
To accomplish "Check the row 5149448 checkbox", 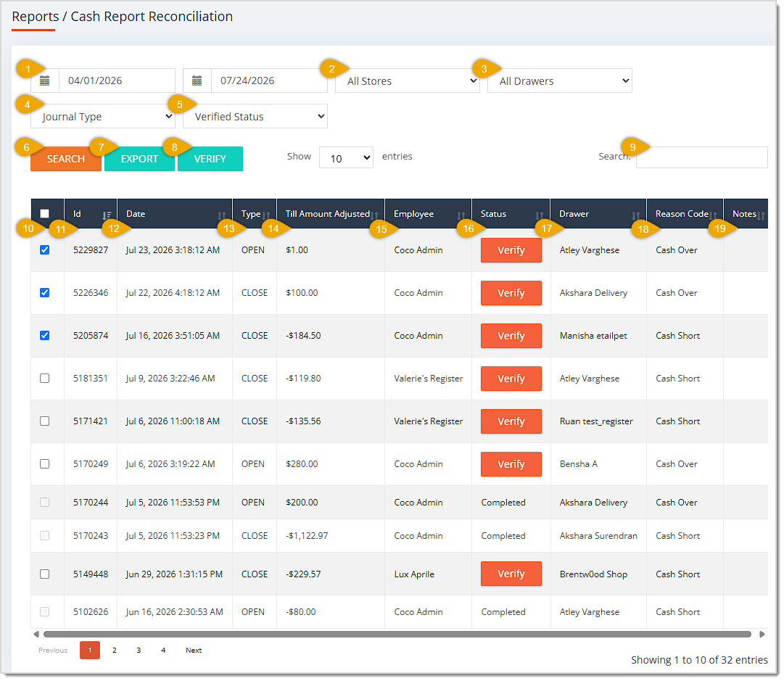I will pos(44,574).
